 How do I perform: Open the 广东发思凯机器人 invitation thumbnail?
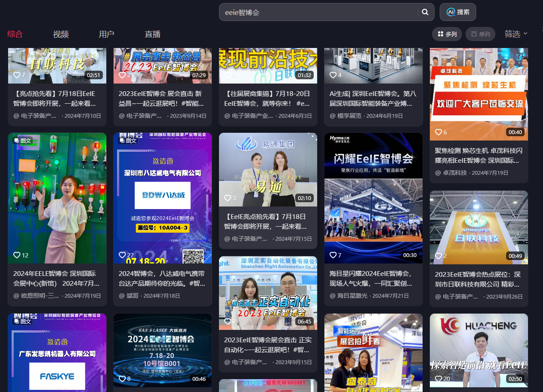pos(57,353)
